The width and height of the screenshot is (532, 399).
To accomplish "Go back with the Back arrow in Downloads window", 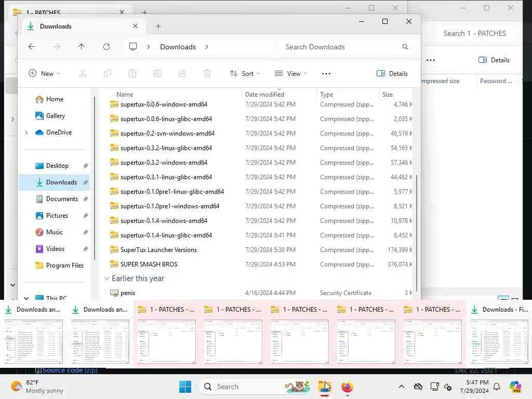I will 32,47.
